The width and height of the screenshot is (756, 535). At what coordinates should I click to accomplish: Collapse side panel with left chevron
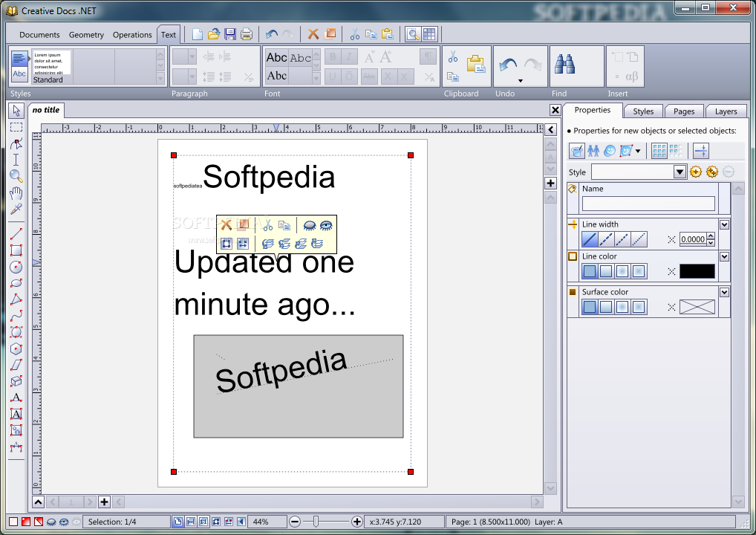(x=550, y=130)
